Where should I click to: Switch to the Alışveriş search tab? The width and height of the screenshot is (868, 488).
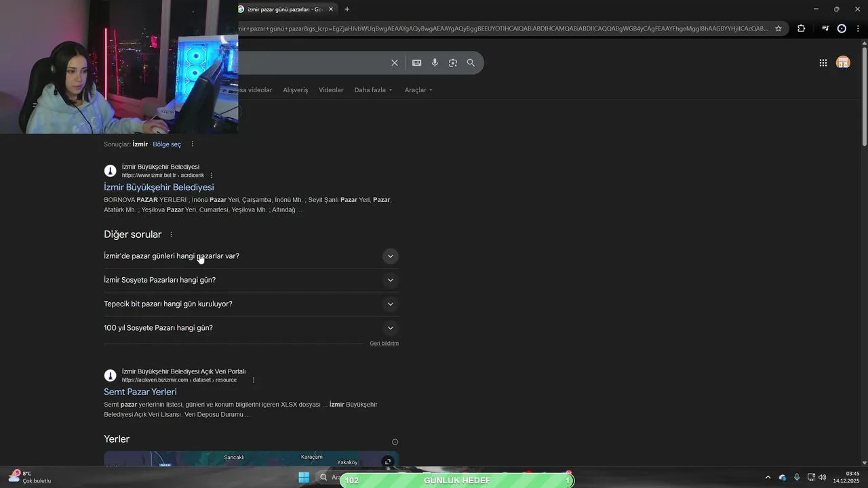pyautogui.click(x=296, y=90)
